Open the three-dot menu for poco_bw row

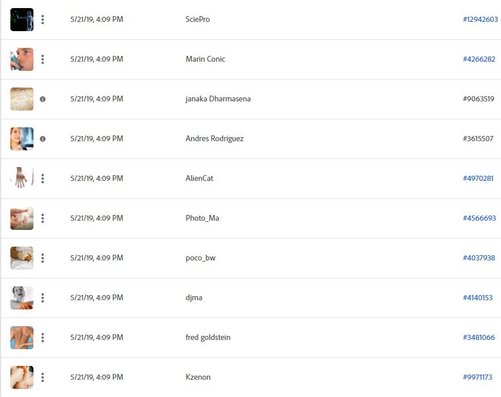coord(43,258)
